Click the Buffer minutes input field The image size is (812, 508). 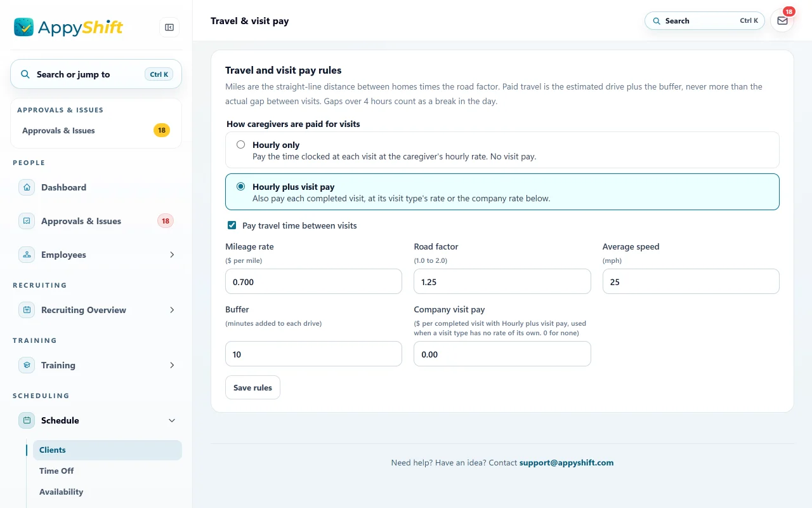pos(313,354)
